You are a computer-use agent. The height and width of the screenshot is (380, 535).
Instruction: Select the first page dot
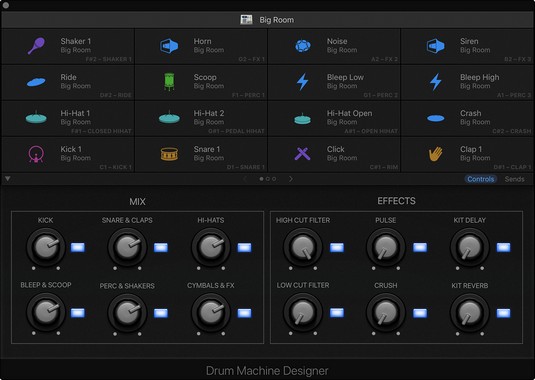click(261, 179)
